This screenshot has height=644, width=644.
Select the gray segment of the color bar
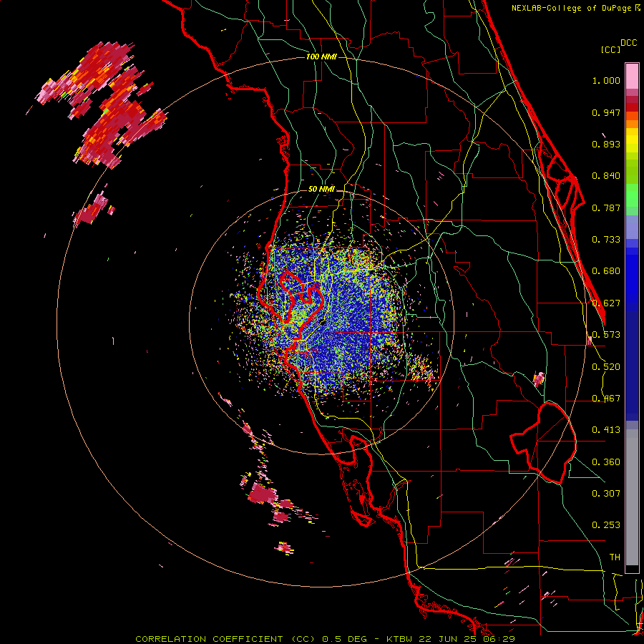click(x=632, y=497)
